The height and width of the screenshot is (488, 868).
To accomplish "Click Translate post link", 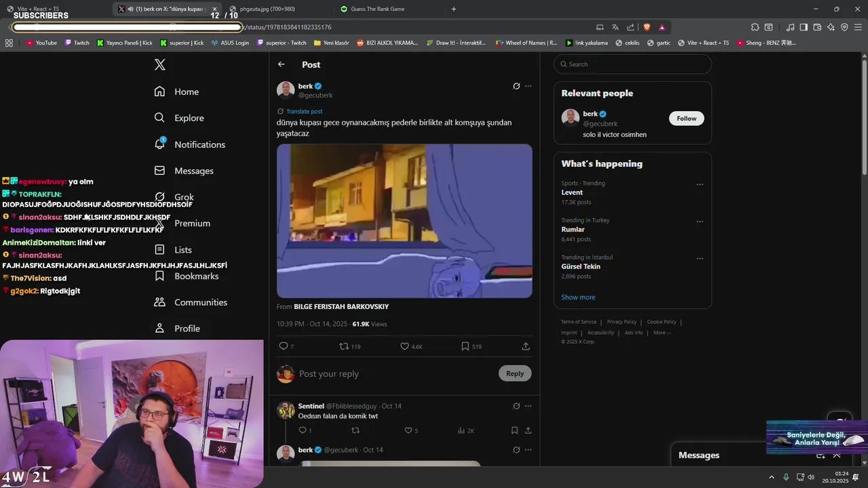I will coord(304,111).
